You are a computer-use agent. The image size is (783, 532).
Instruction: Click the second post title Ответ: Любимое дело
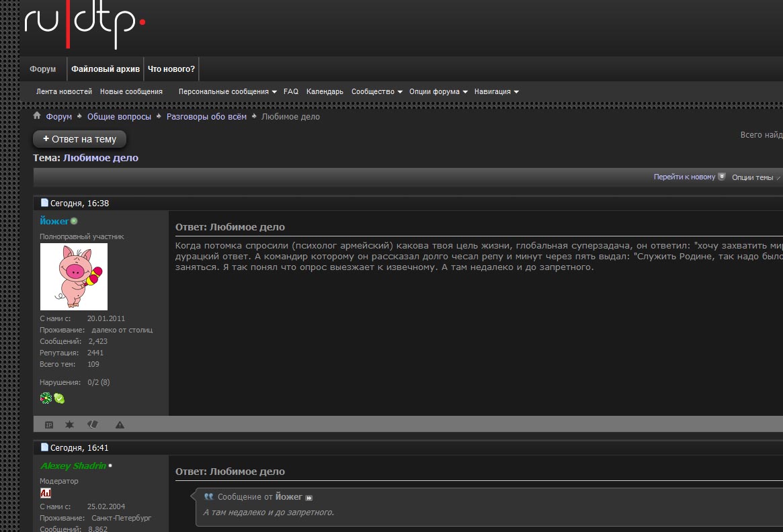point(231,472)
